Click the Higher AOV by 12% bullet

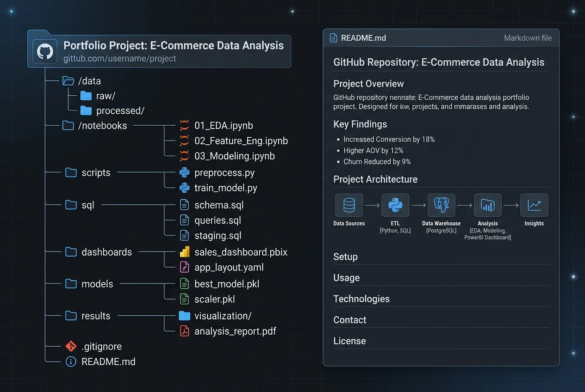tap(373, 150)
